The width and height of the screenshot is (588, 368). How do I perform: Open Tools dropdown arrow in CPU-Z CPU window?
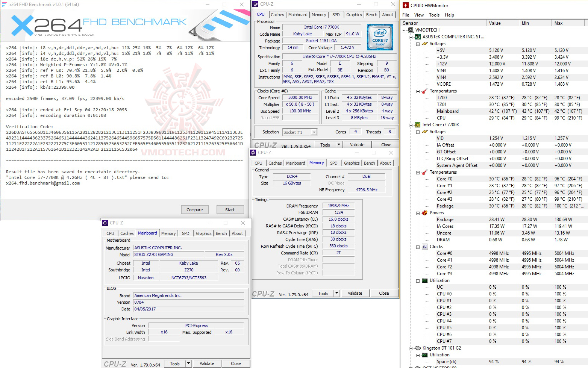(339, 145)
